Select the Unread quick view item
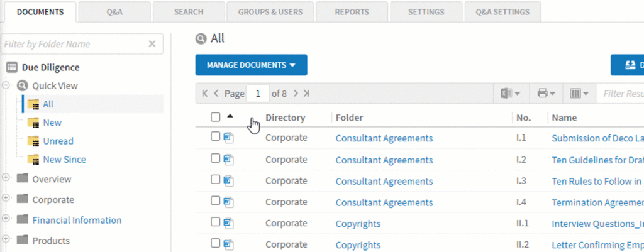This screenshot has width=644, height=252. 58,141
